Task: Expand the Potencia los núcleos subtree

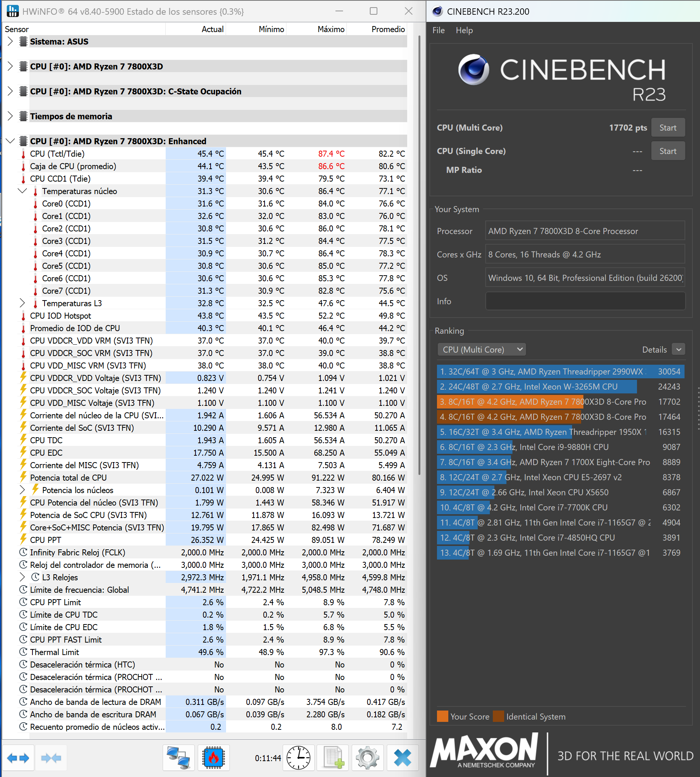Action: coord(22,490)
